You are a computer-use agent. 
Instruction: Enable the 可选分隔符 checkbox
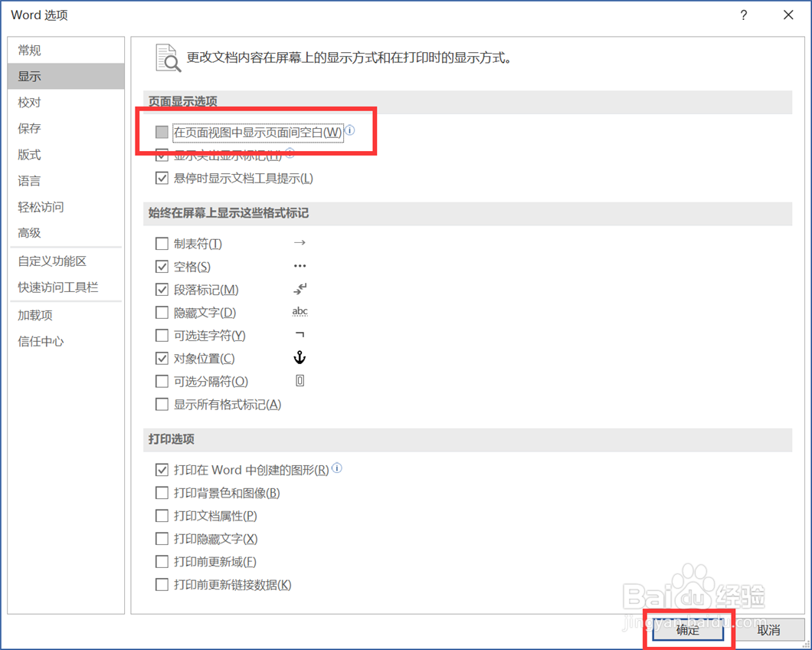point(162,382)
